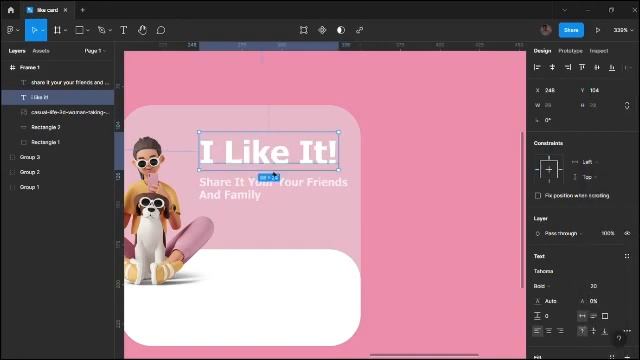This screenshot has width=640, height=360.
Task: Click the Present play icon
Action: pyautogui.click(x=598, y=30)
